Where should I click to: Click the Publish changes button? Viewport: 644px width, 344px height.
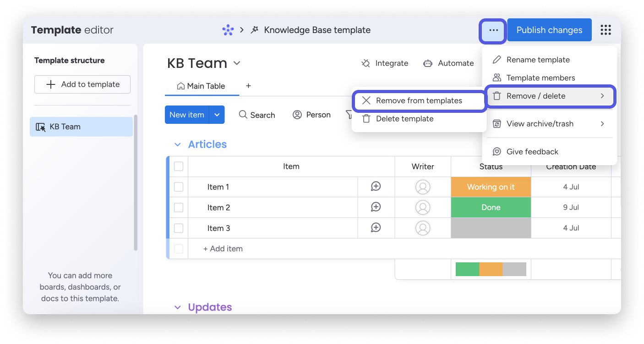pos(549,30)
